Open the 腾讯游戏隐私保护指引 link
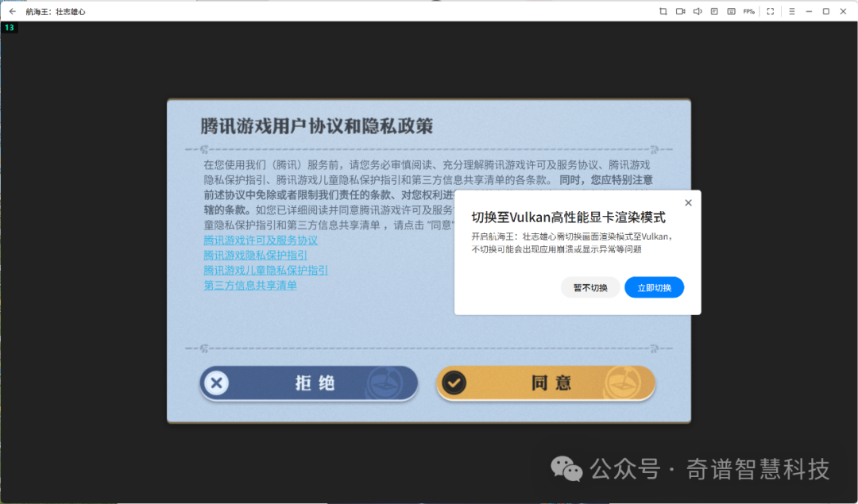This screenshot has width=858, height=504. (255, 255)
